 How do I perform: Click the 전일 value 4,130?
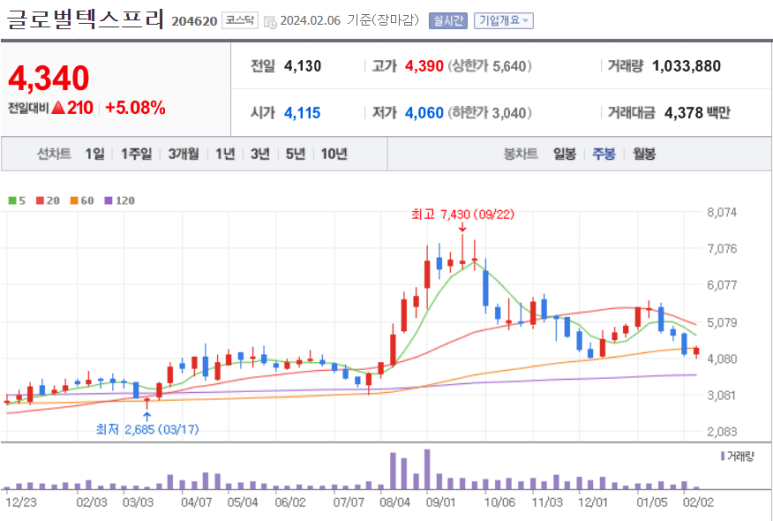click(x=302, y=66)
